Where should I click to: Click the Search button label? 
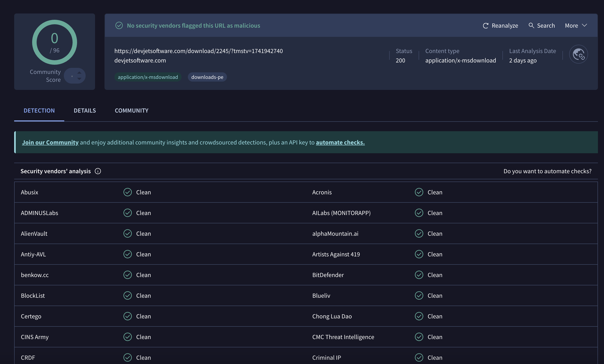pyautogui.click(x=546, y=25)
